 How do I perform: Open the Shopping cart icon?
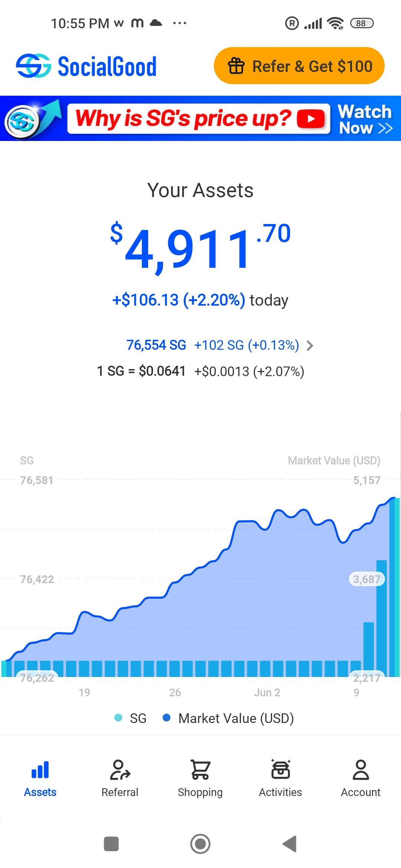click(x=200, y=770)
